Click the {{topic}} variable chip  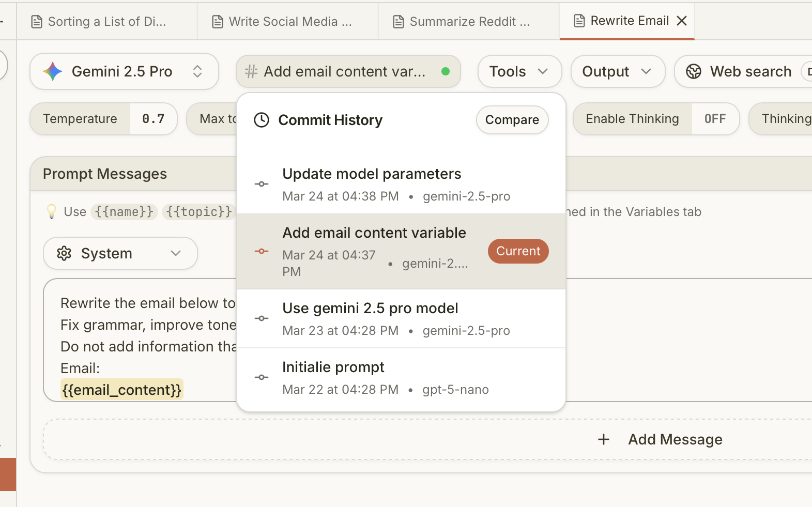199,211
